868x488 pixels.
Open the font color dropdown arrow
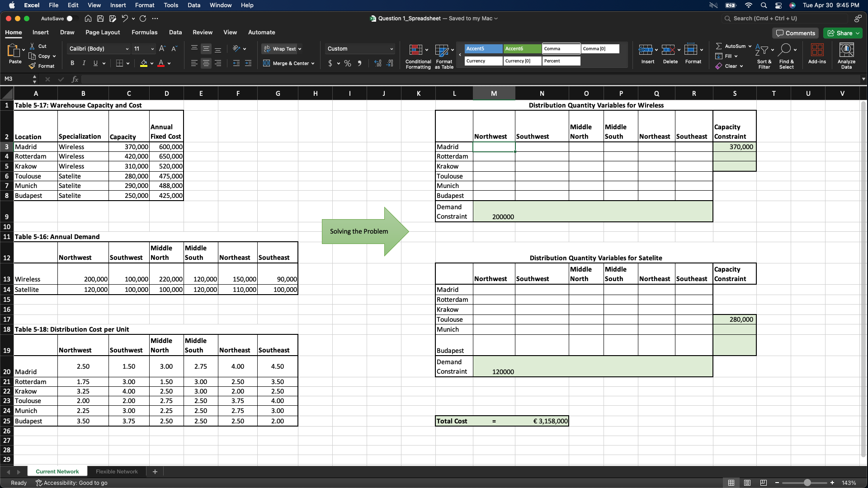[169, 63]
